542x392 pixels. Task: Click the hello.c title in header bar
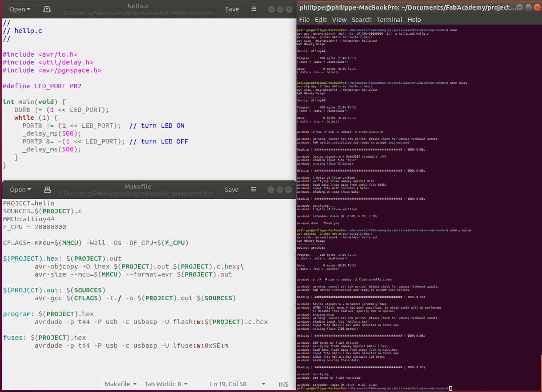[138, 6]
